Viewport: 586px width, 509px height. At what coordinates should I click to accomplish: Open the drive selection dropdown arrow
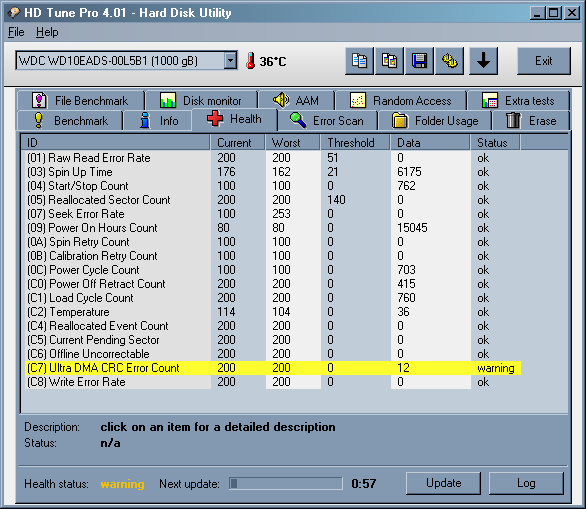[x=231, y=61]
